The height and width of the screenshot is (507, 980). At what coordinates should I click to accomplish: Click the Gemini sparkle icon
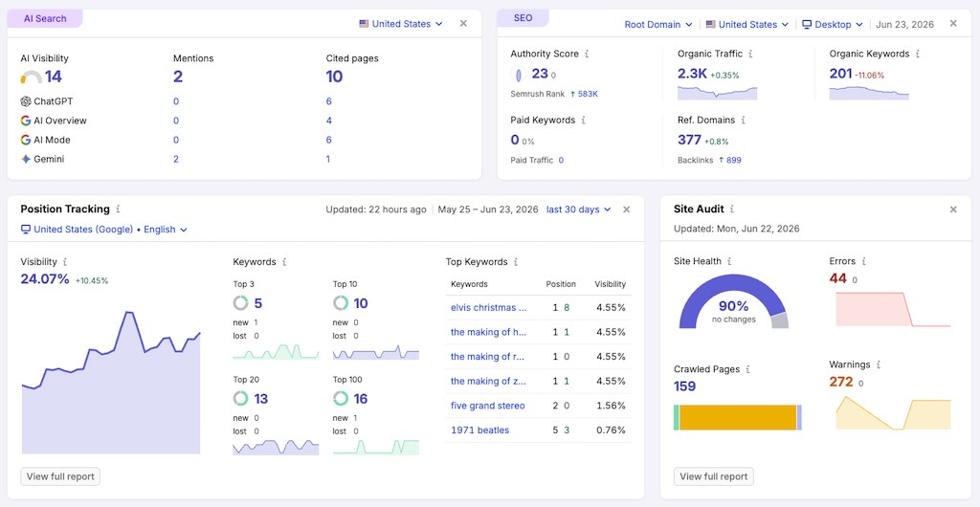click(x=26, y=159)
